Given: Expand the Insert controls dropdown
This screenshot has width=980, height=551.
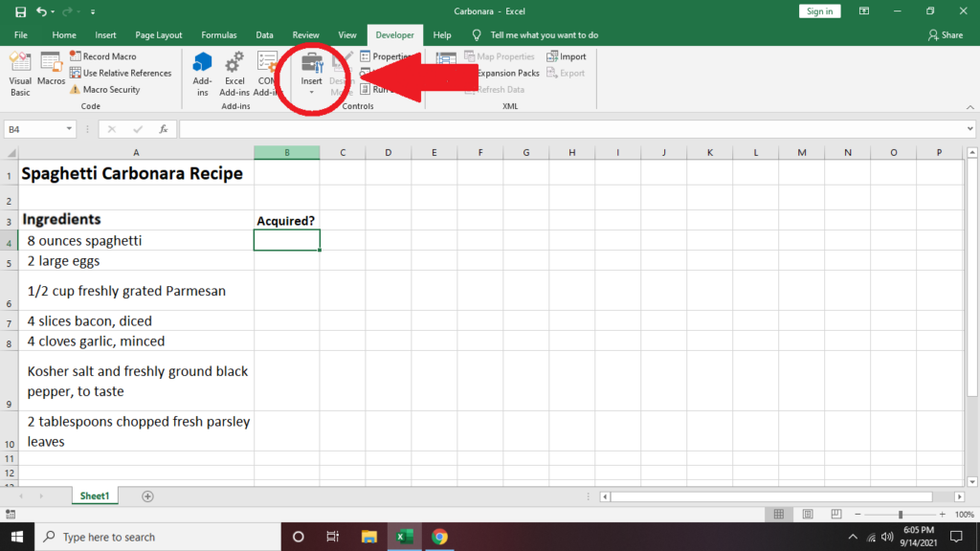Looking at the screenshot, I should (312, 92).
